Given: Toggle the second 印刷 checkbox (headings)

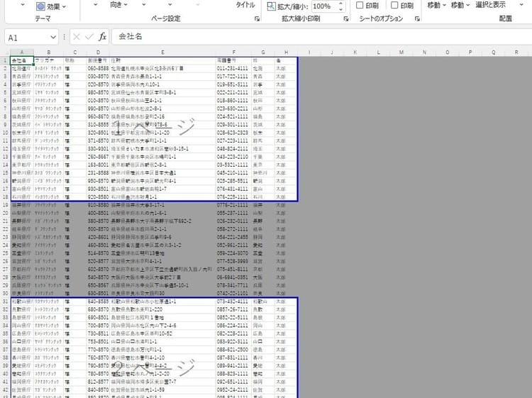Looking at the screenshot, I should coord(394,5).
